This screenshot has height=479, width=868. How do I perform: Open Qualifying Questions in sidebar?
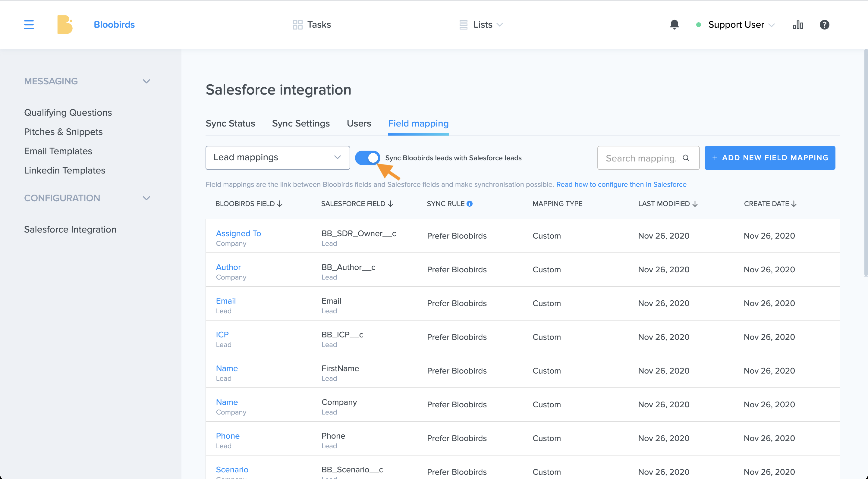[x=68, y=112]
